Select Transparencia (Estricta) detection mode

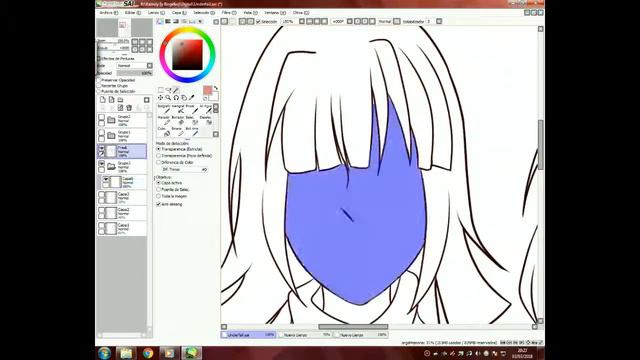tap(158, 149)
